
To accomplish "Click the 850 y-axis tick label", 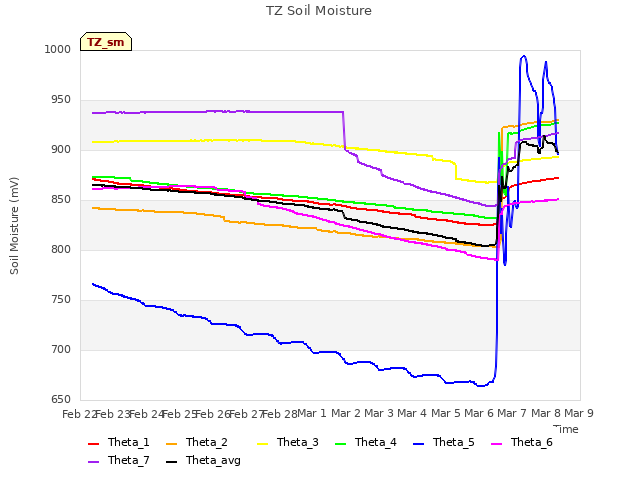I will [61, 200].
